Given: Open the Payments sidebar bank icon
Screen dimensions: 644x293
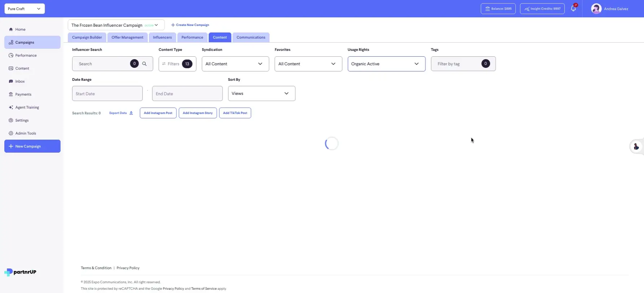Looking at the screenshot, I should [x=11, y=94].
